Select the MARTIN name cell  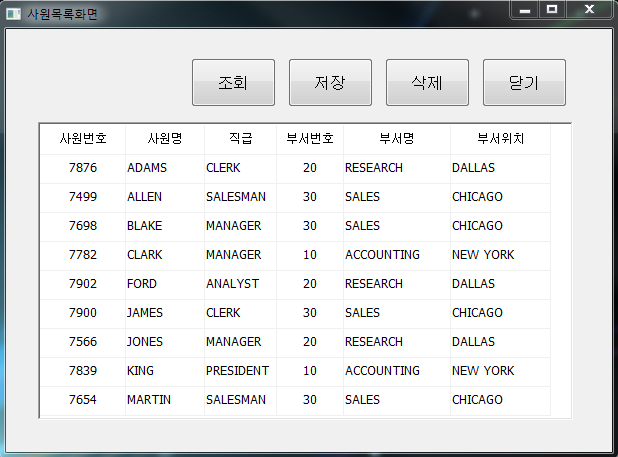tap(165, 400)
